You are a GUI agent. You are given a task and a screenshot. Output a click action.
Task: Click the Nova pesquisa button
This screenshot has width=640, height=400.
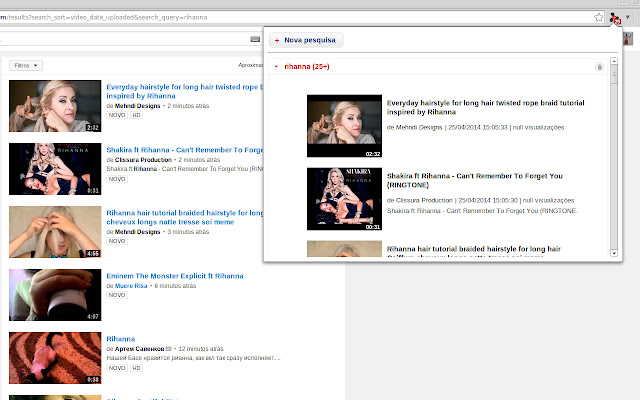306,40
